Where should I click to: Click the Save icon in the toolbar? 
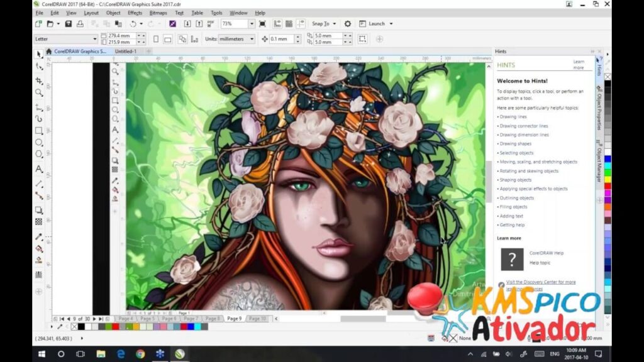click(x=68, y=24)
